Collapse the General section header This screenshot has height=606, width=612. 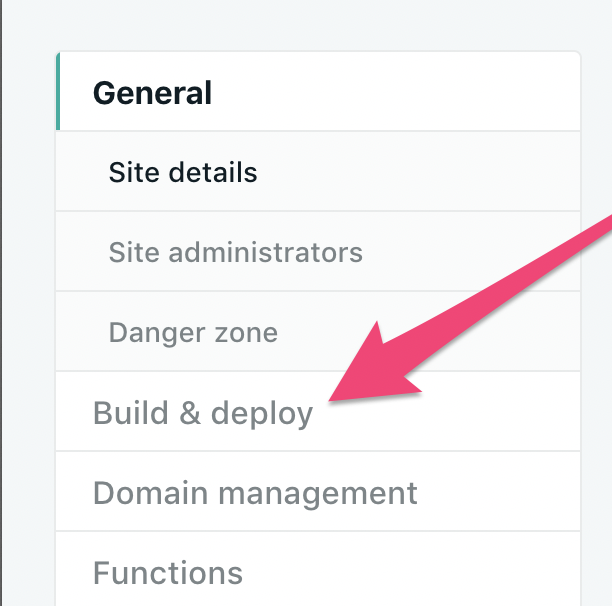coord(152,93)
